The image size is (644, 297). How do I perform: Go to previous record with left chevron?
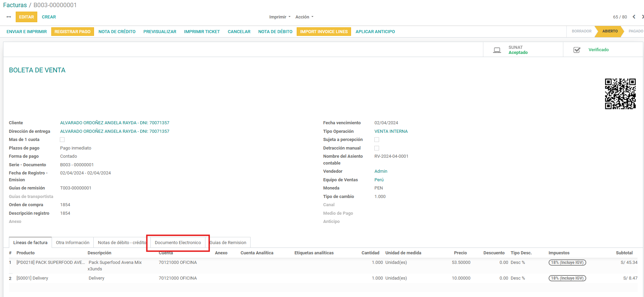point(634,17)
